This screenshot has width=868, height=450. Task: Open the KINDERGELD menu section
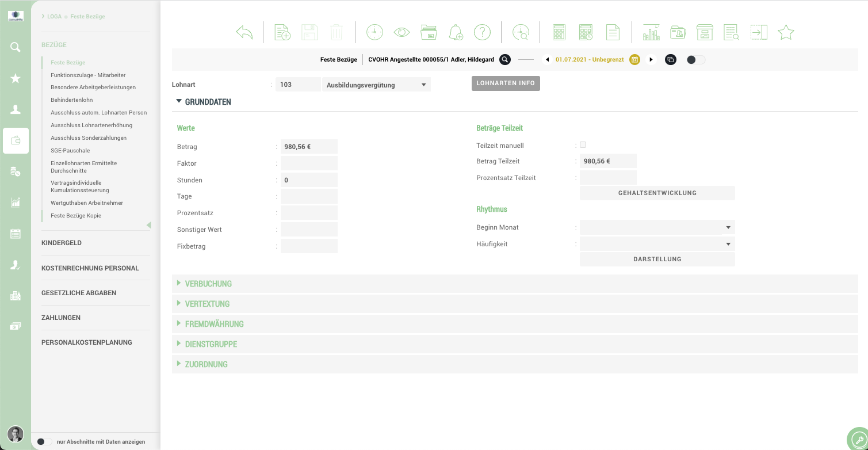click(62, 243)
